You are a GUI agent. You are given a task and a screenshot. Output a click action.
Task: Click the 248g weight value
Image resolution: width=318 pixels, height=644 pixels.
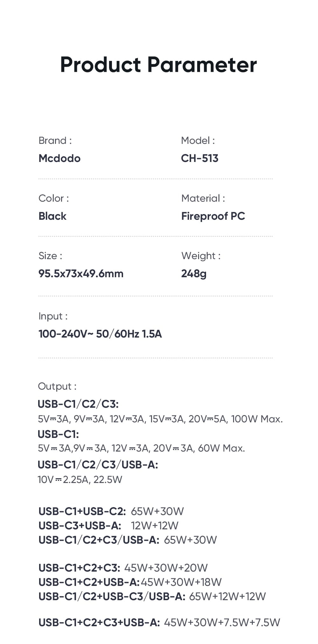point(194,274)
